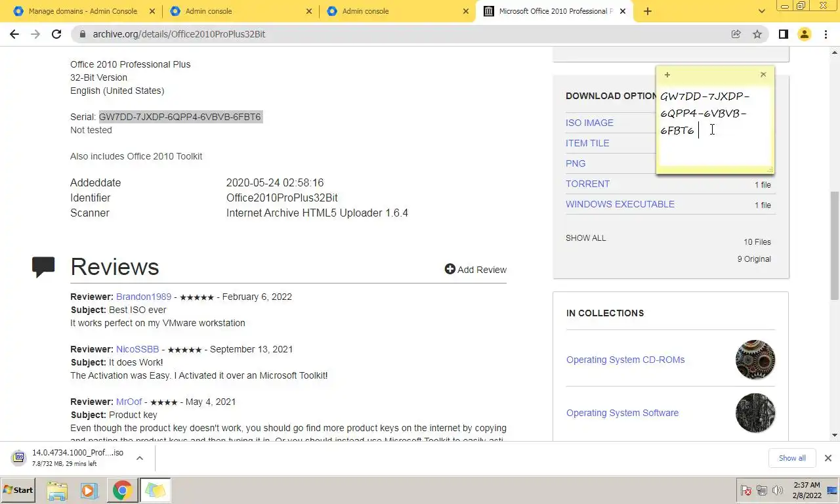Click SHOW ALL download options
The height and width of the screenshot is (504, 840).
point(586,238)
